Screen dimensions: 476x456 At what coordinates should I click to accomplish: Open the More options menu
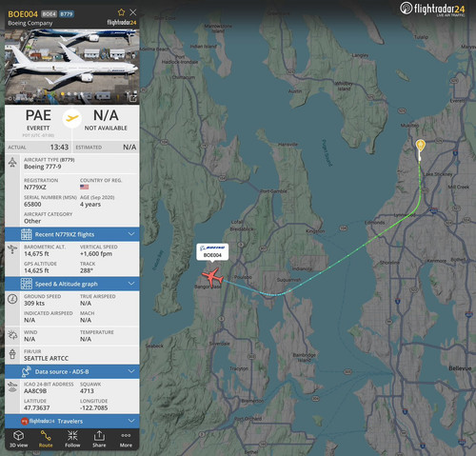126,440
